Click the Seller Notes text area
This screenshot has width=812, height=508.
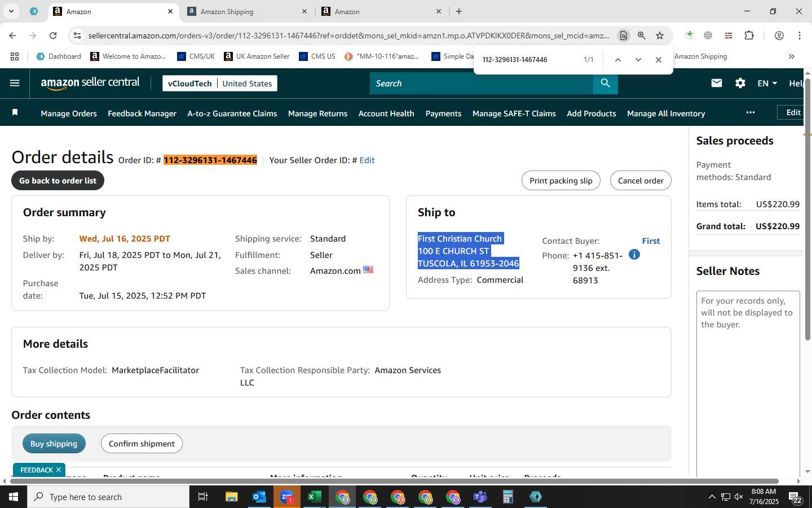[x=748, y=384]
